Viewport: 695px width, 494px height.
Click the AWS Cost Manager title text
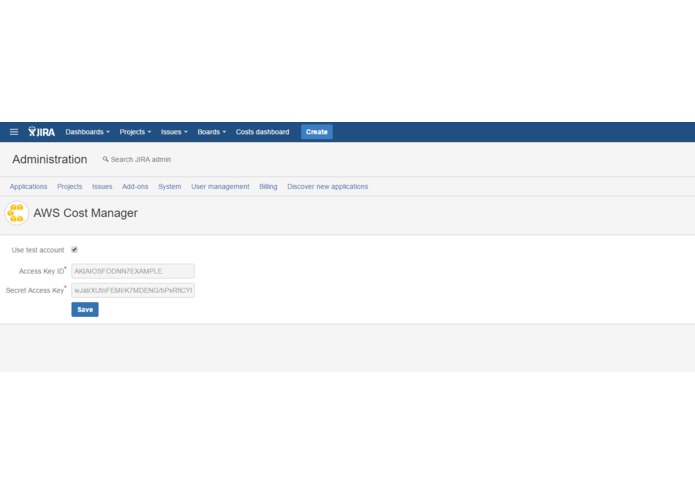(x=86, y=213)
